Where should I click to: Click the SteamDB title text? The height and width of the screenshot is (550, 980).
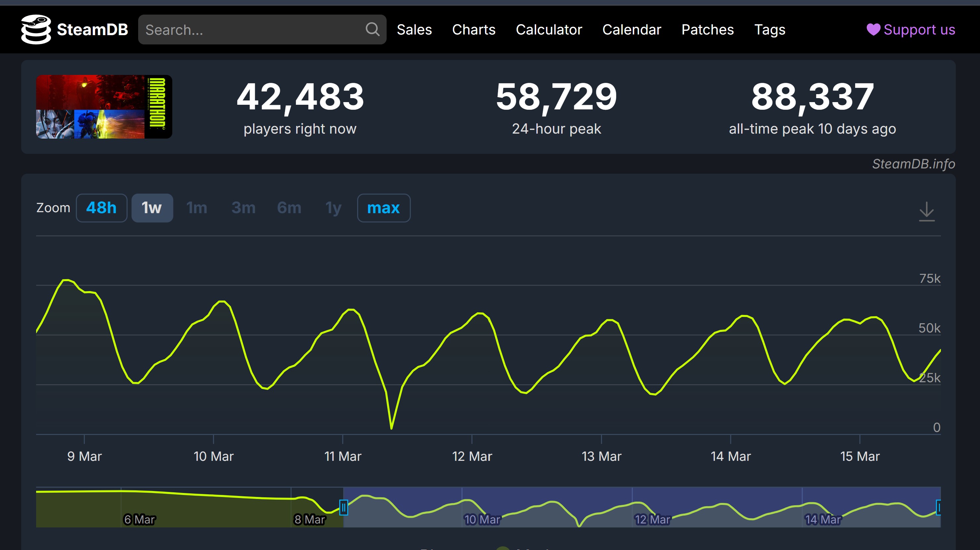point(92,30)
